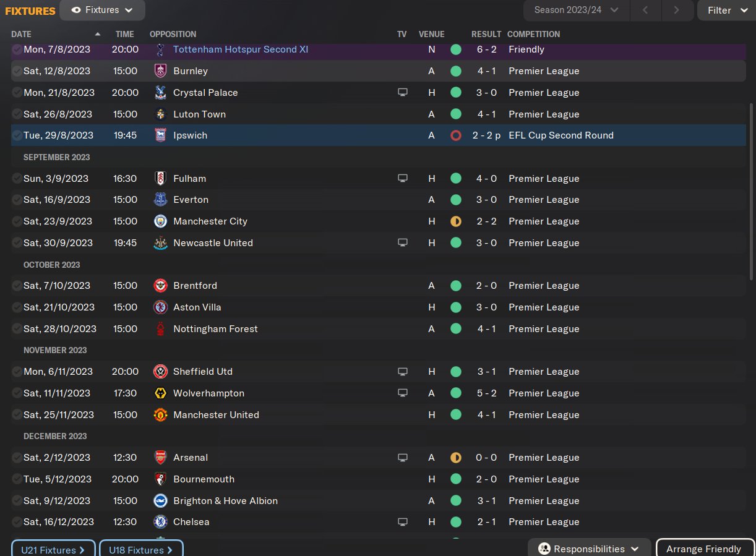The image size is (756, 556).
Task: Click the TV icon on Fulham row
Action: pos(403,179)
